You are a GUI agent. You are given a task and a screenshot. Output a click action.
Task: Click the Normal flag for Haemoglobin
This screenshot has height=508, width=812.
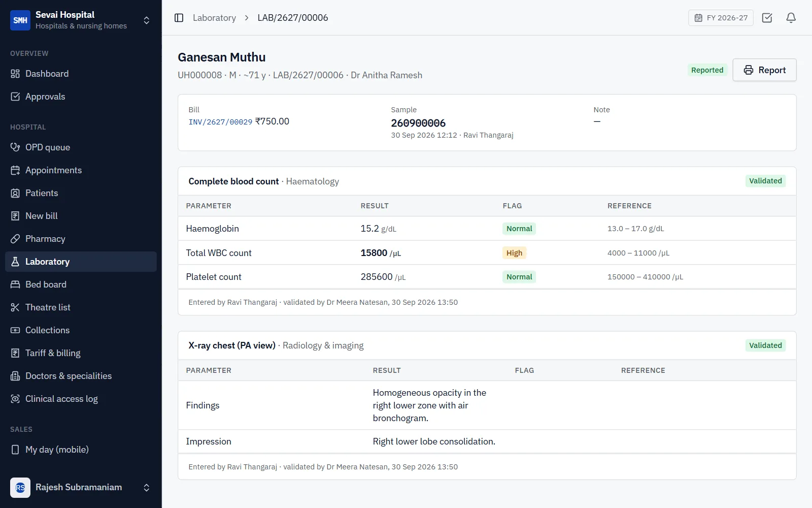click(519, 229)
